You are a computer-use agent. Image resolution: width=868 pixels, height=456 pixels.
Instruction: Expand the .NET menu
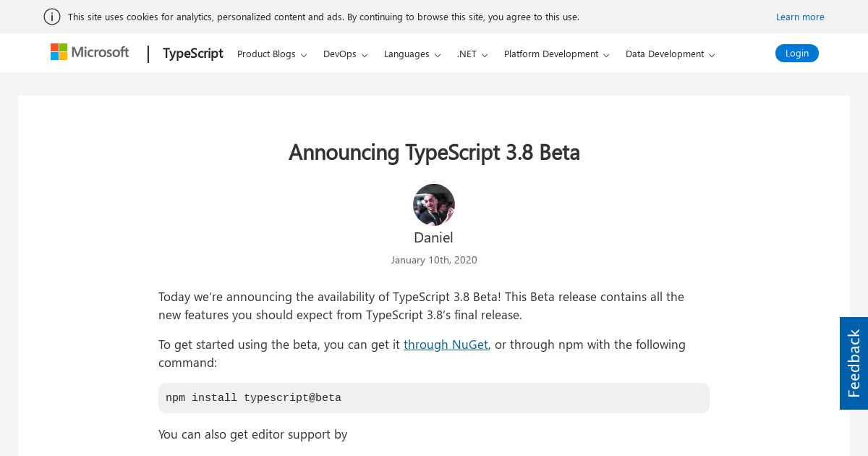click(472, 54)
